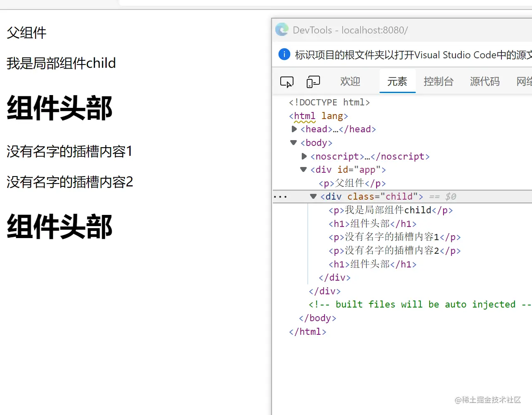The image size is (532, 415).
Task: Select the currently active 元素 tab
Action: coord(397,81)
